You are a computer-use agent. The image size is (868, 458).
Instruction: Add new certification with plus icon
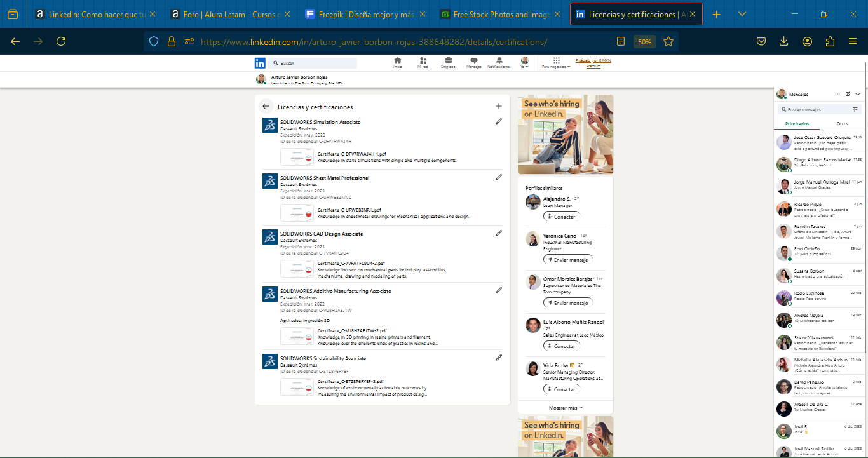[x=499, y=107]
